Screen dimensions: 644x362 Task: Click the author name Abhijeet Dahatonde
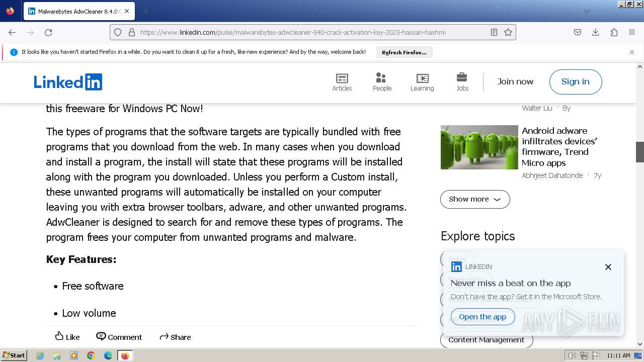pos(552,175)
